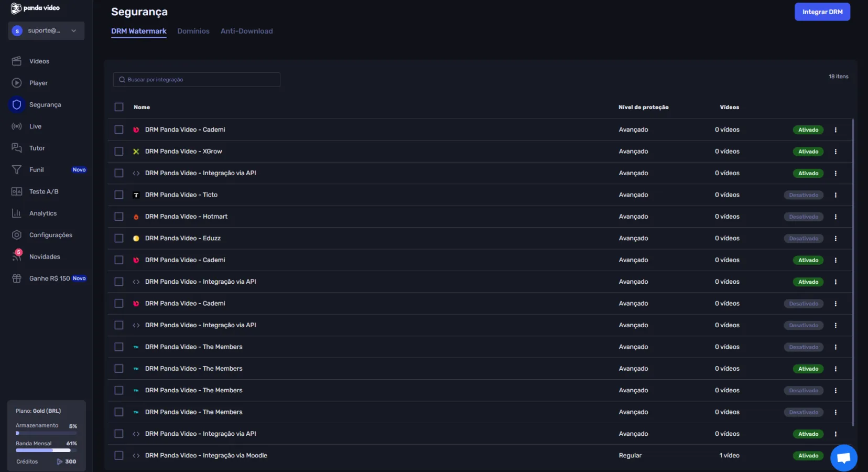
Task: Check the Hotmart row checkbox
Action: [x=119, y=217]
